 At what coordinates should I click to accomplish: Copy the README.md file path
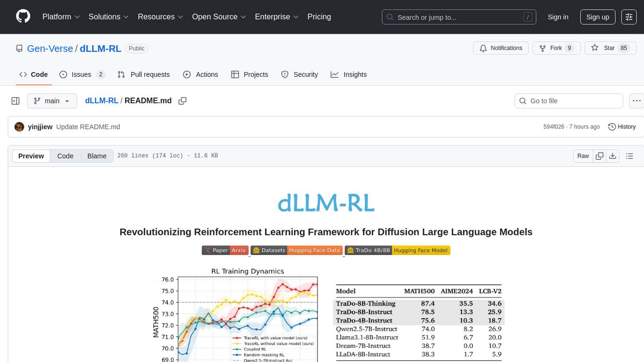[182, 101]
